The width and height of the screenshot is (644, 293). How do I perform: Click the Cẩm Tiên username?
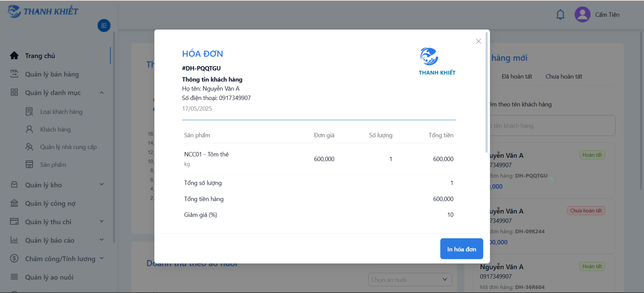[607, 15]
